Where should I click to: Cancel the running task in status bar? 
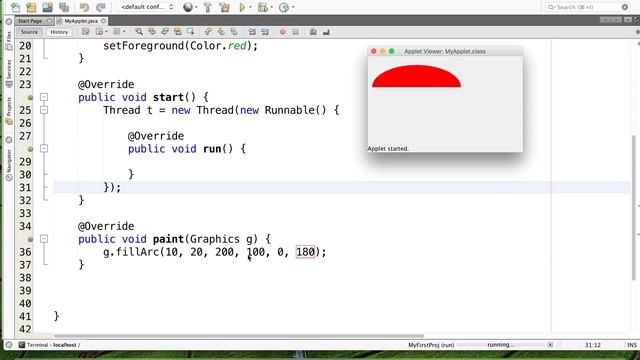[x=550, y=345]
